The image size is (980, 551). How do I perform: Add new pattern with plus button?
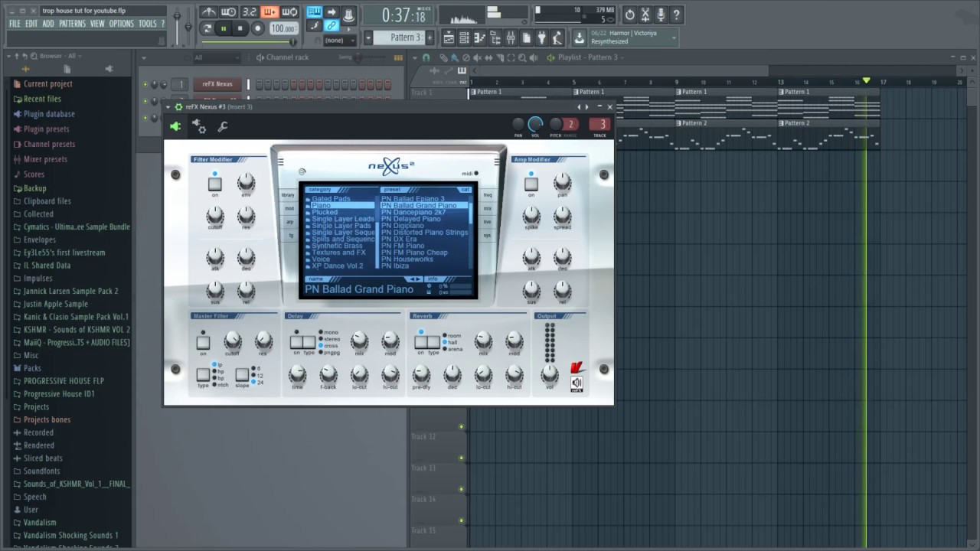coord(429,37)
